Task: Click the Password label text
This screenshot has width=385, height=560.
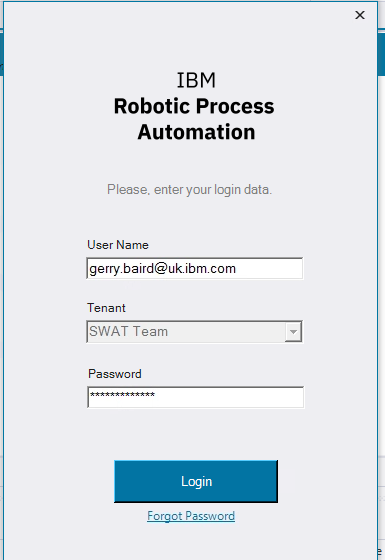Action: coord(115,374)
